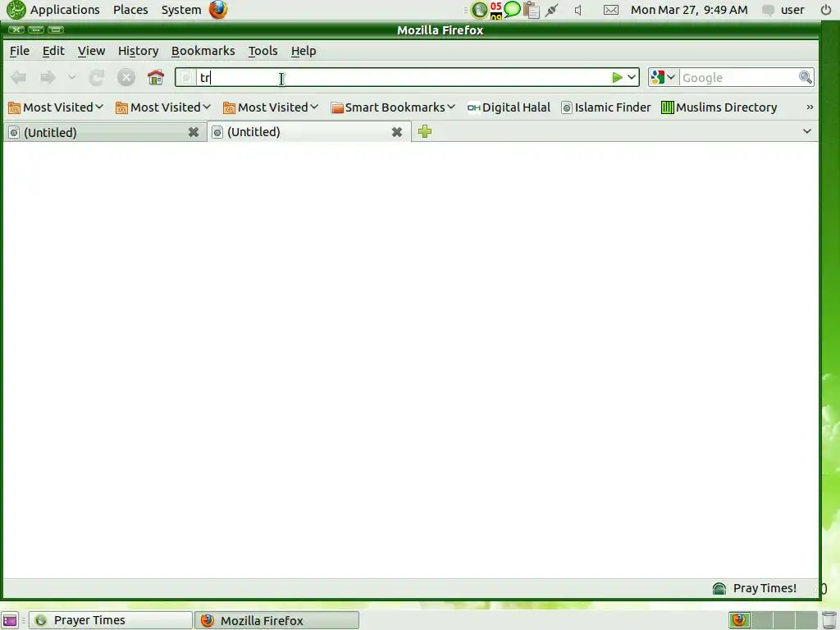Show more bookmarks via the chevron
Viewport: 840px width, 630px height.
pyautogui.click(x=810, y=107)
